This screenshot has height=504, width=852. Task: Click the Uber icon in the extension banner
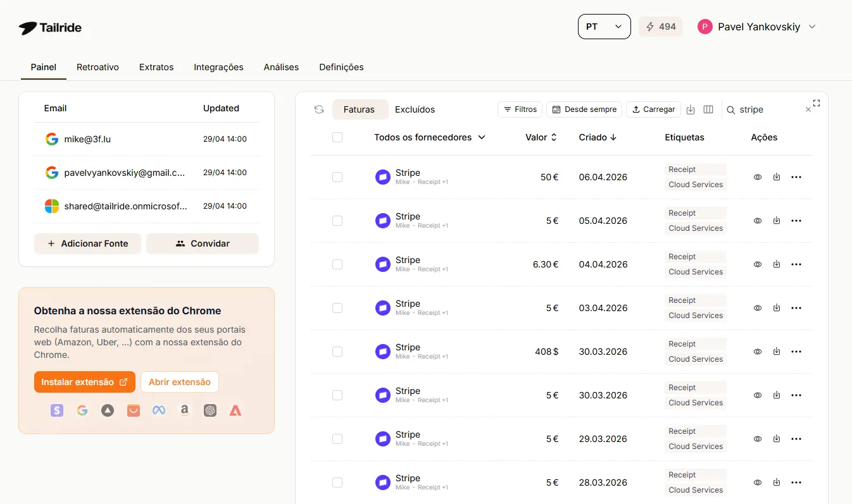point(108,410)
